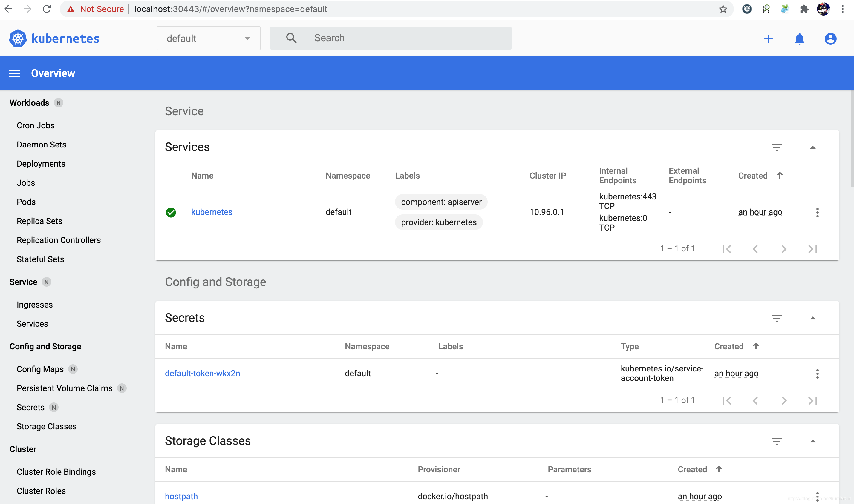Image resolution: width=854 pixels, height=504 pixels.
Task: Collapse the Storage Classes card
Action: (812, 441)
